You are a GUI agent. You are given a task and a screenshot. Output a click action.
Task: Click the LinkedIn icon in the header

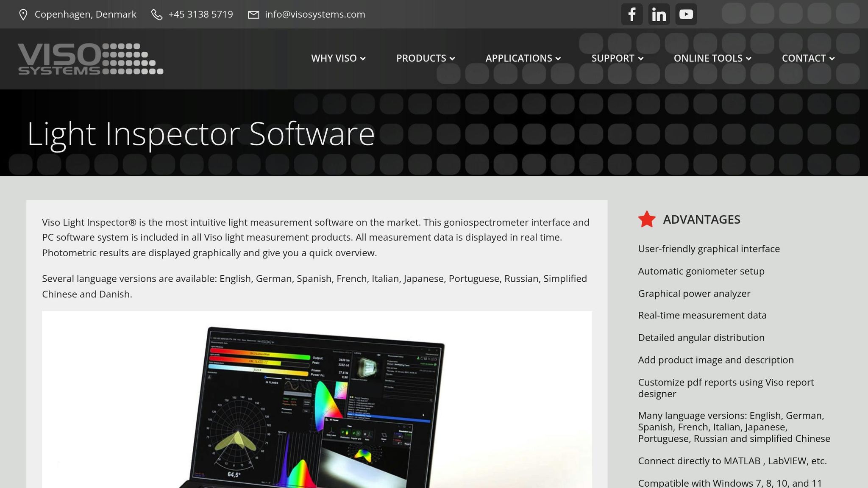tap(659, 14)
